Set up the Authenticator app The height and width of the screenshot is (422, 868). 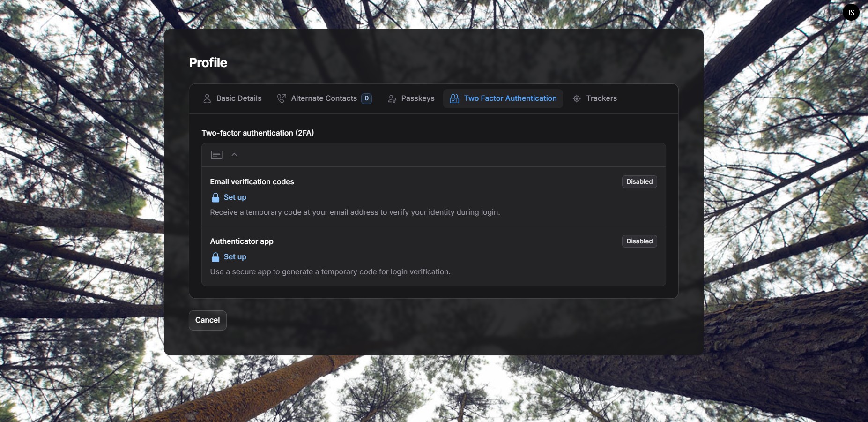235,257
